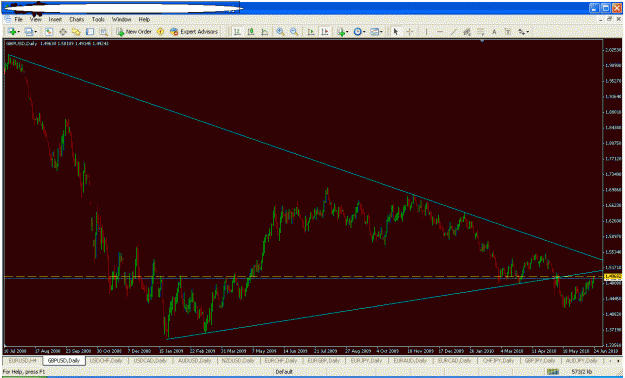Open the File menu
This screenshot has height=378, width=625.
click(18, 20)
